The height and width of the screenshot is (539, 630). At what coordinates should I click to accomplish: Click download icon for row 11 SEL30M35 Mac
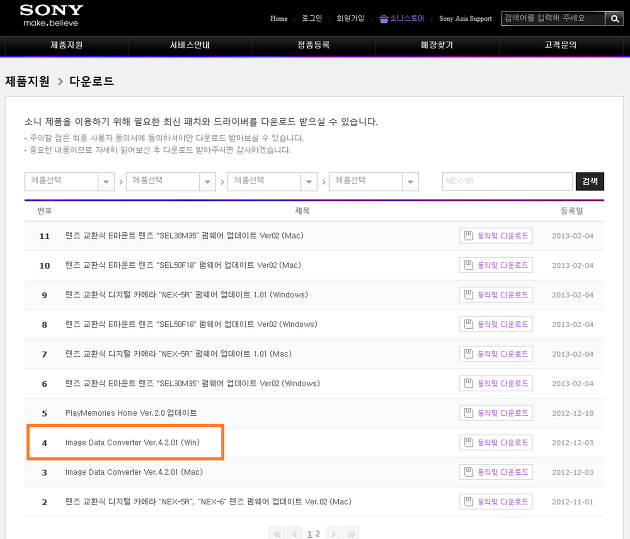pyautogui.click(x=468, y=236)
